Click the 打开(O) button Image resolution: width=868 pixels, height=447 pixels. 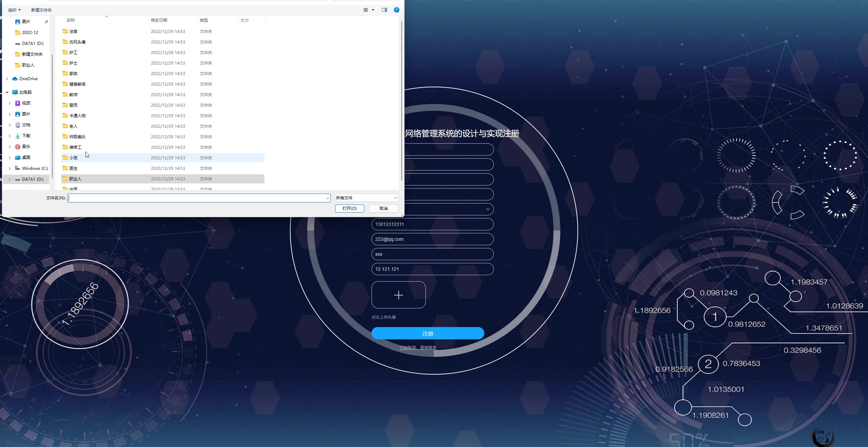coord(349,208)
